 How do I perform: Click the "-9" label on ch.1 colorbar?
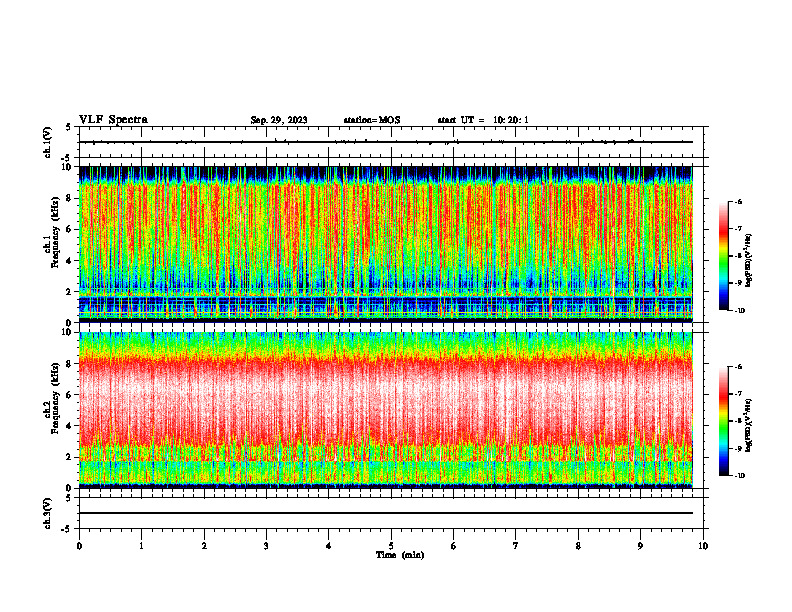point(738,283)
